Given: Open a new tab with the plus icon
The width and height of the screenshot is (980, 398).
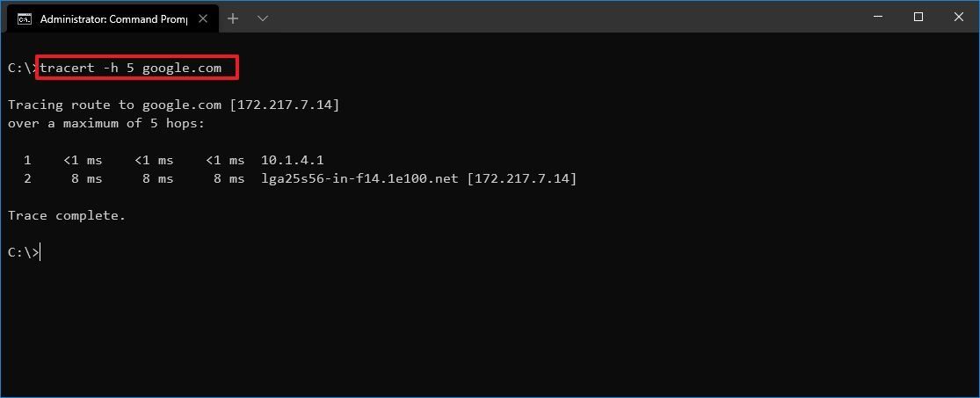Looking at the screenshot, I should click(x=233, y=18).
